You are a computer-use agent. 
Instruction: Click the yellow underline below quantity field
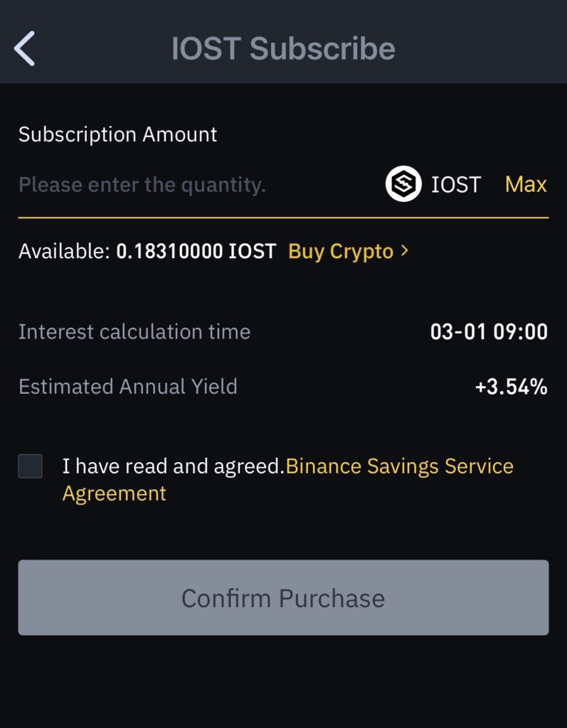[x=283, y=218]
